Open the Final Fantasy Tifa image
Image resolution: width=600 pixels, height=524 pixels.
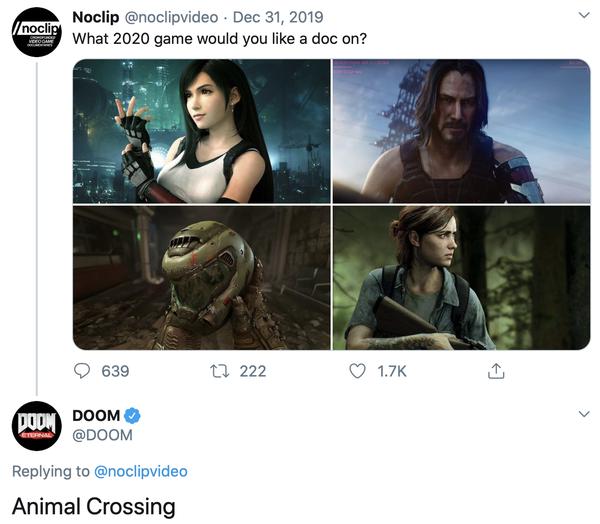tap(202, 131)
